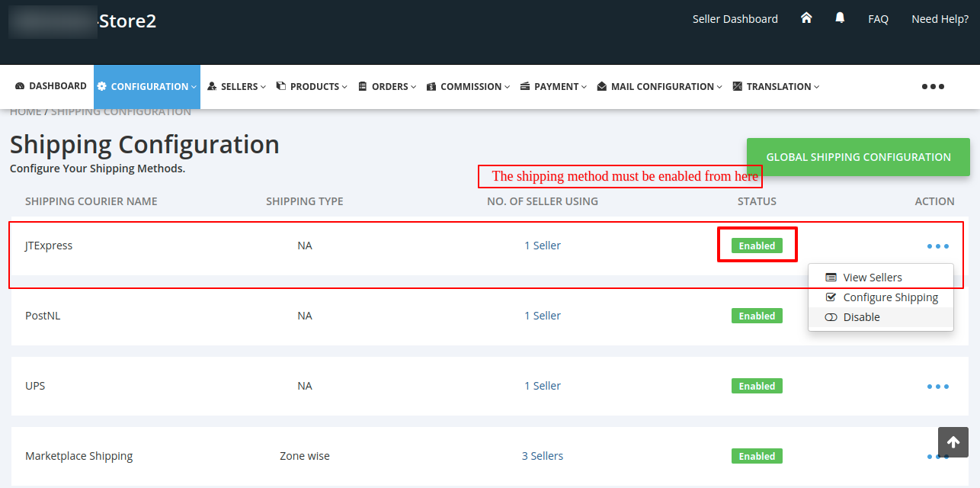This screenshot has width=980, height=488.
Task: Click the Status column header
Action: point(757,201)
